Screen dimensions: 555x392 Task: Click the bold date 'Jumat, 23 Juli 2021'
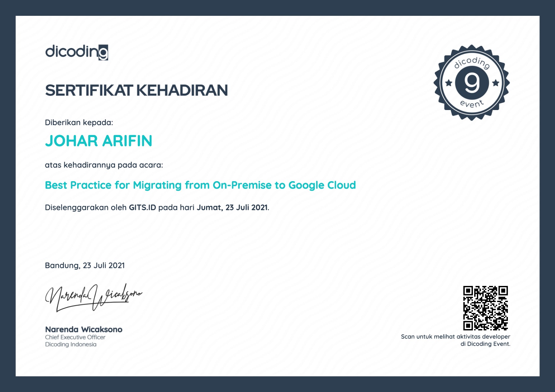pos(232,208)
